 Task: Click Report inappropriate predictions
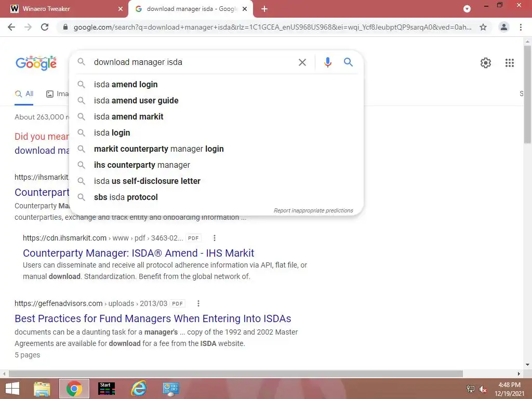point(313,211)
